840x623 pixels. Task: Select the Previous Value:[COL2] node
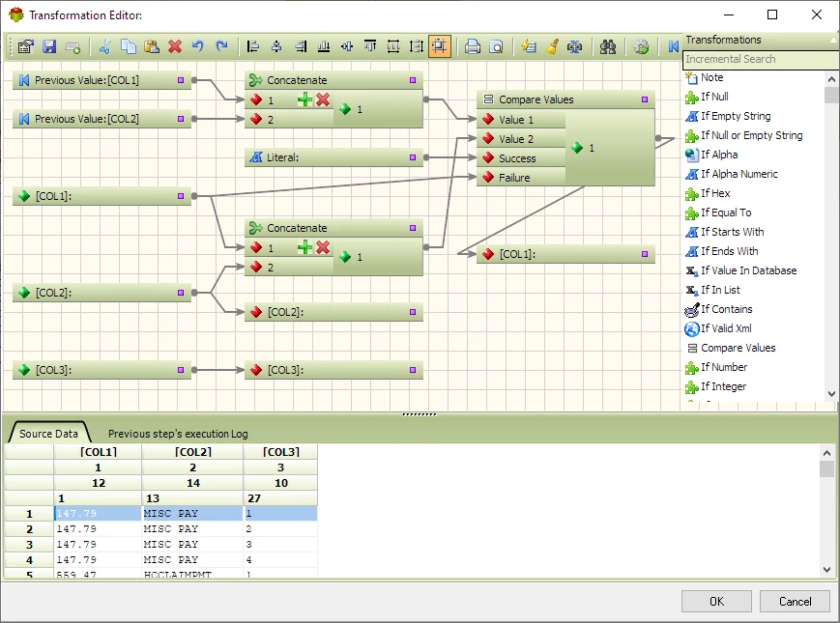[101, 119]
